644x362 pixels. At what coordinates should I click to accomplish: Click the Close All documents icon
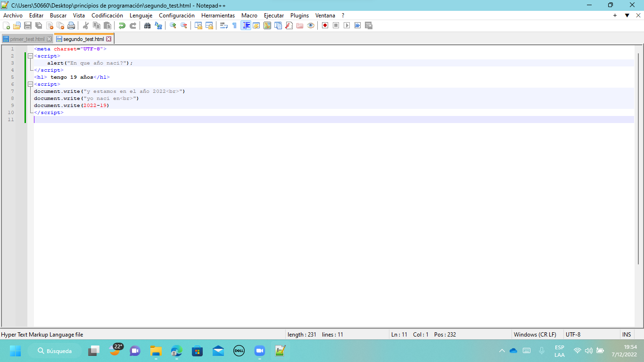coord(60,25)
